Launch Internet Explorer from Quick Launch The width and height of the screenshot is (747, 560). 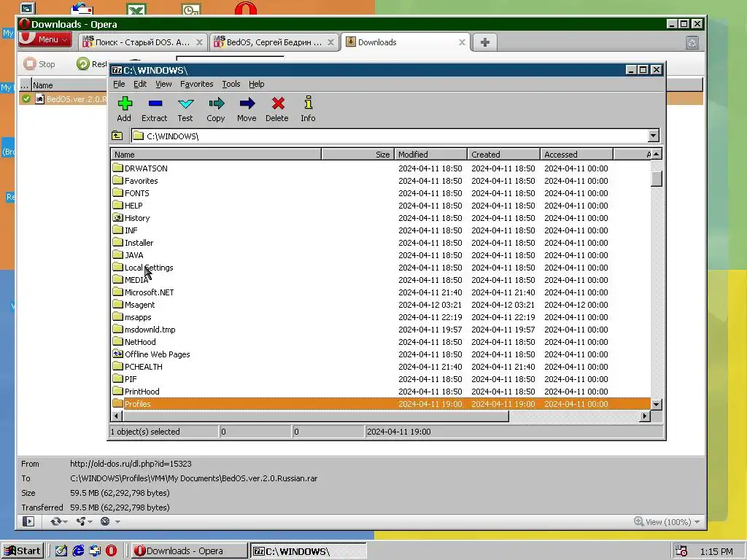pyautogui.click(x=78, y=551)
